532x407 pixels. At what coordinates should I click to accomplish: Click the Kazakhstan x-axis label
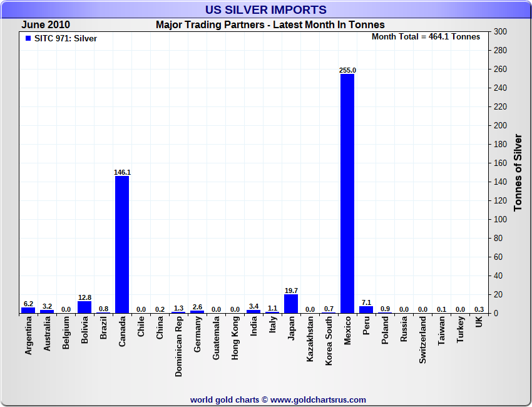click(x=310, y=342)
